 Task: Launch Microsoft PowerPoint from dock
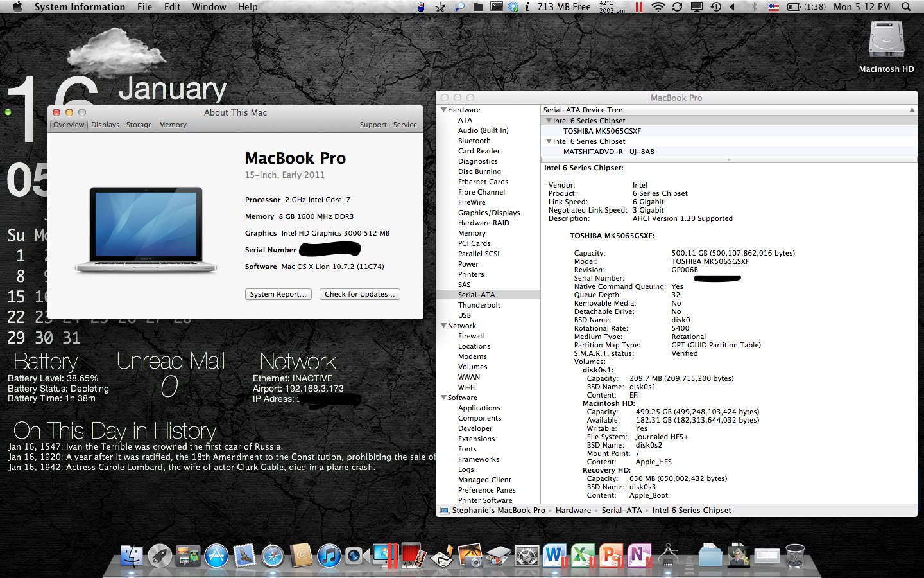(611, 555)
